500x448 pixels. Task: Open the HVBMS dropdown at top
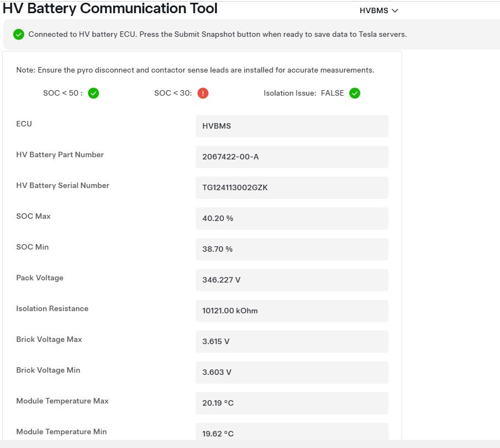(x=378, y=10)
